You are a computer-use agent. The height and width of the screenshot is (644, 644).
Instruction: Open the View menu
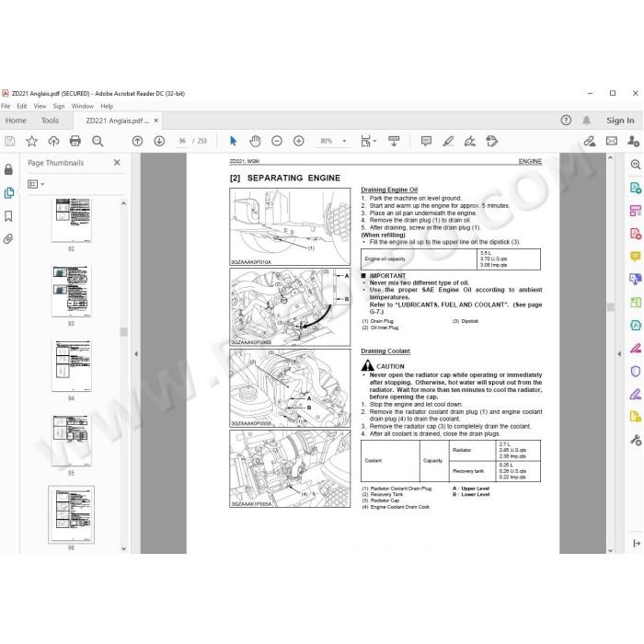(40, 107)
